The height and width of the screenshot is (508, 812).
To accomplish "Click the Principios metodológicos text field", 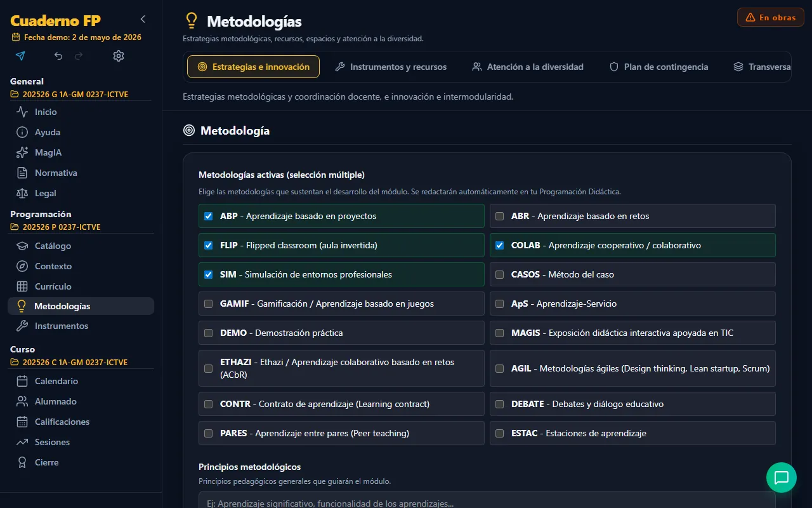I will pos(487,500).
